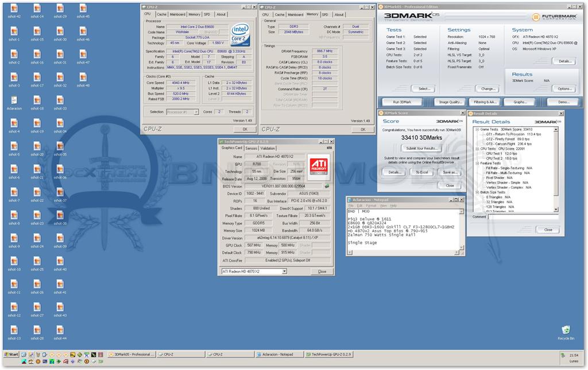The image size is (588, 370).
Task: Select the sshot-38 desktop icon
Action: click(x=60, y=218)
